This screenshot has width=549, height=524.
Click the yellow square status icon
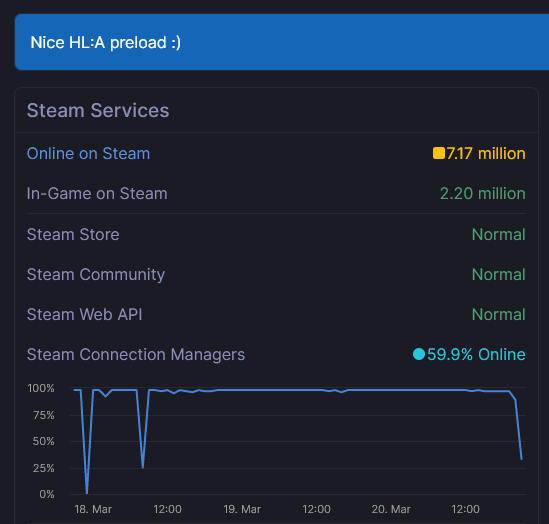pos(439,153)
